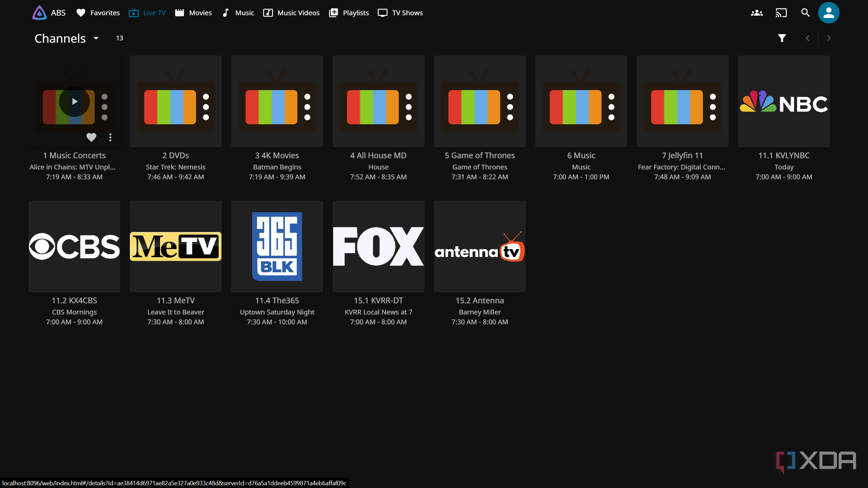
Task: Click the Jellyfin ABS home logo
Action: pos(49,13)
